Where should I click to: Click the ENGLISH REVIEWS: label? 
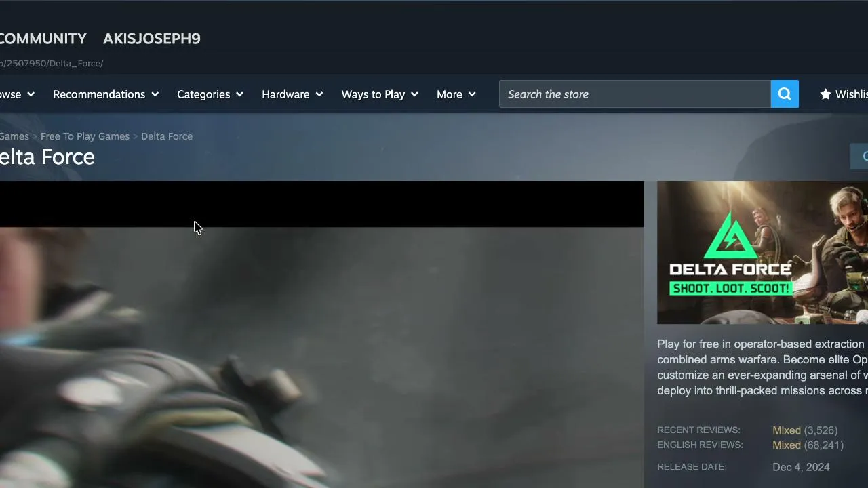coord(700,445)
